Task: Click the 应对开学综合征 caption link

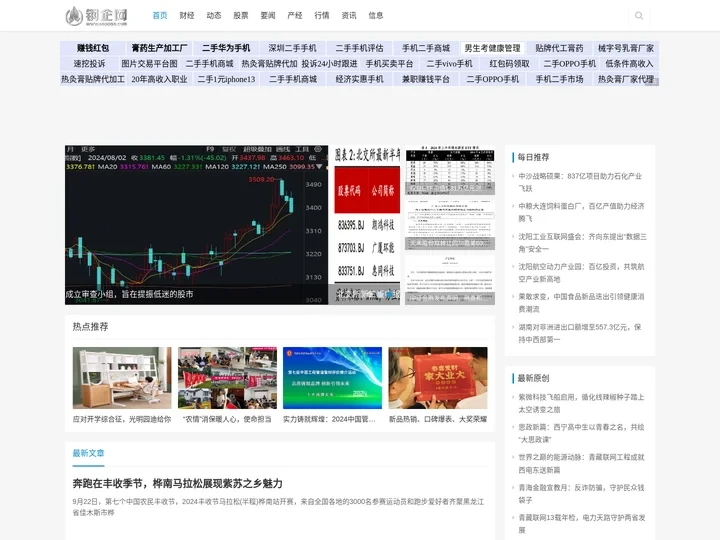Action: tap(122, 419)
